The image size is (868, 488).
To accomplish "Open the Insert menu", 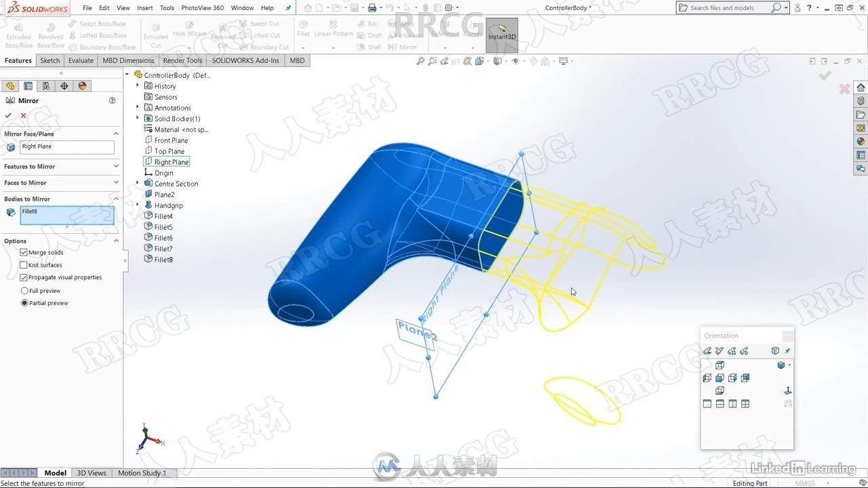I will 145,8.
